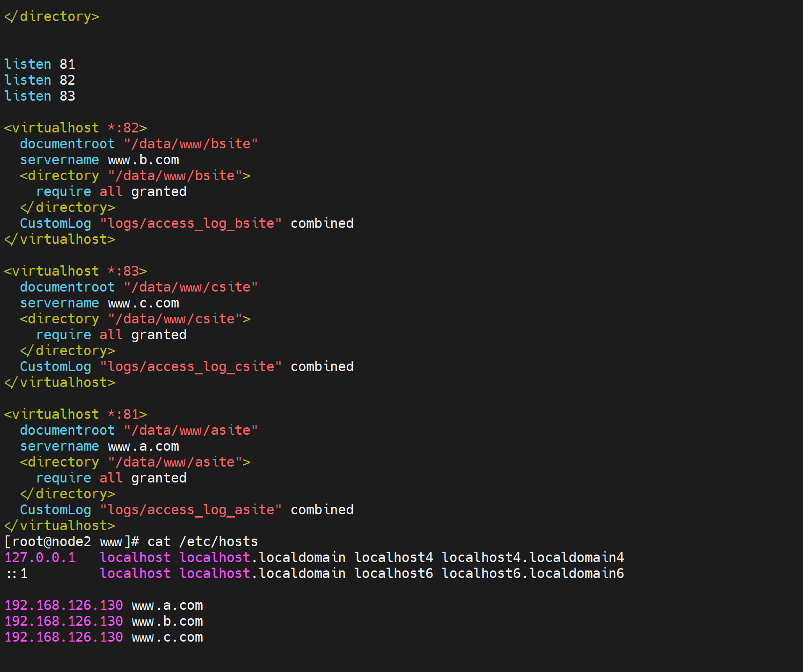This screenshot has height=672, width=803.
Task: Click the 'listen 82' directive
Action: click(x=39, y=80)
